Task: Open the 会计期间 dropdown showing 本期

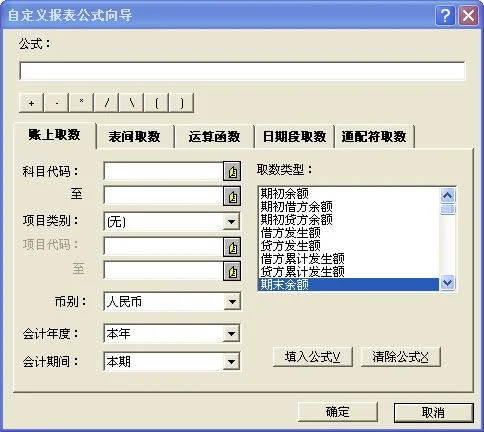Action: click(x=231, y=362)
